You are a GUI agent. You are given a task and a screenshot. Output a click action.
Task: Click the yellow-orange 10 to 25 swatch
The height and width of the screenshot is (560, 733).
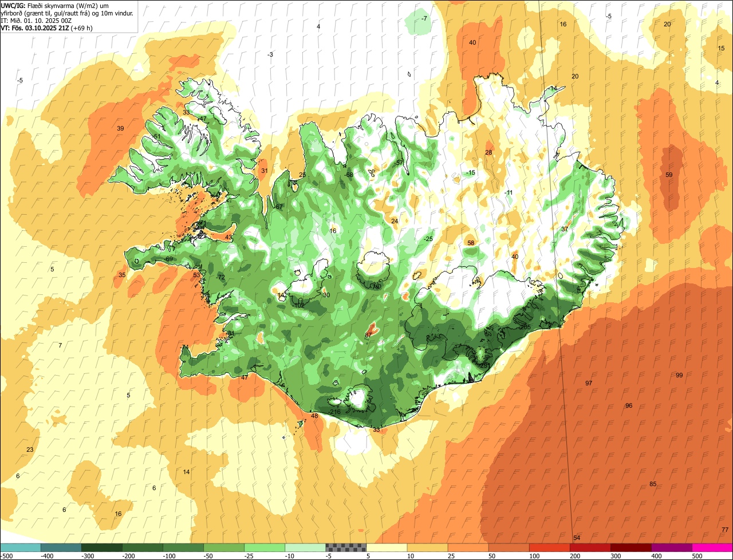point(428,548)
